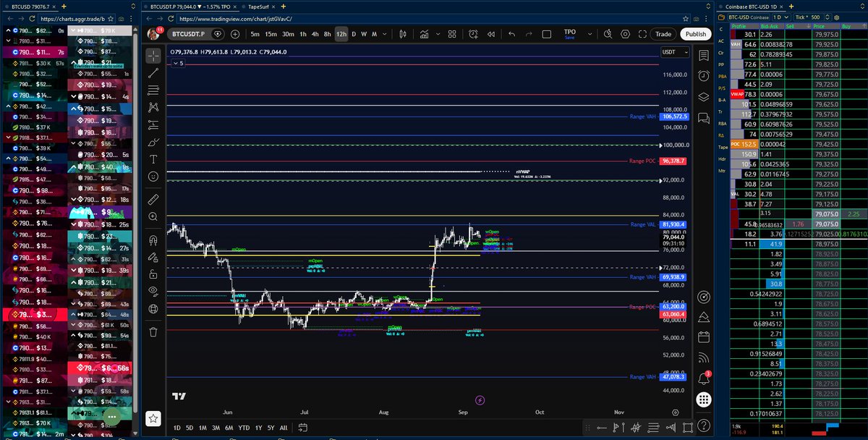Open the TPO layout name
Viewport: 868px width, 440px height.
tap(570, 32)
